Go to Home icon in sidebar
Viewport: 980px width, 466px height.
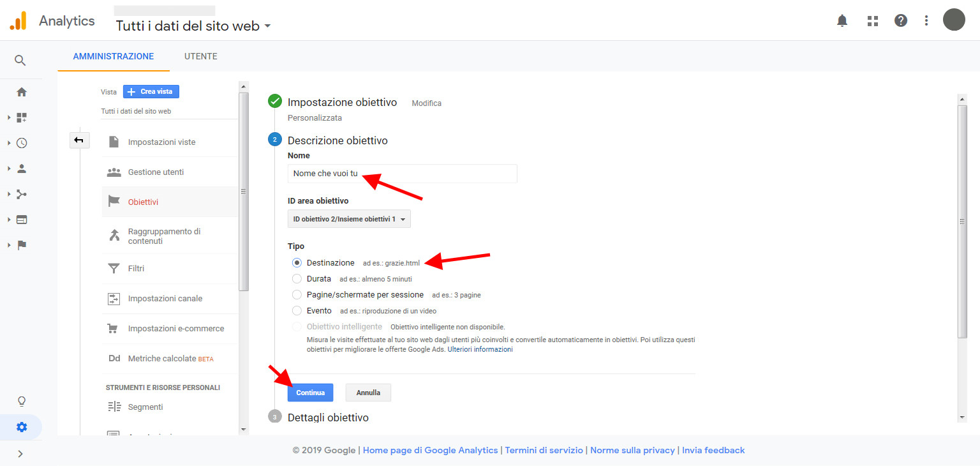click(x=22, y=92)
